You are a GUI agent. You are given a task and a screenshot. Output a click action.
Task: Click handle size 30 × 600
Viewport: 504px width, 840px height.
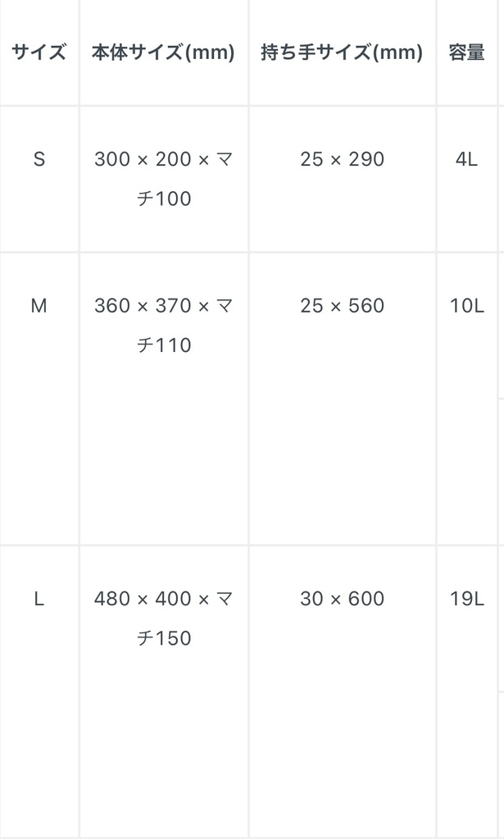click(342, 599)
